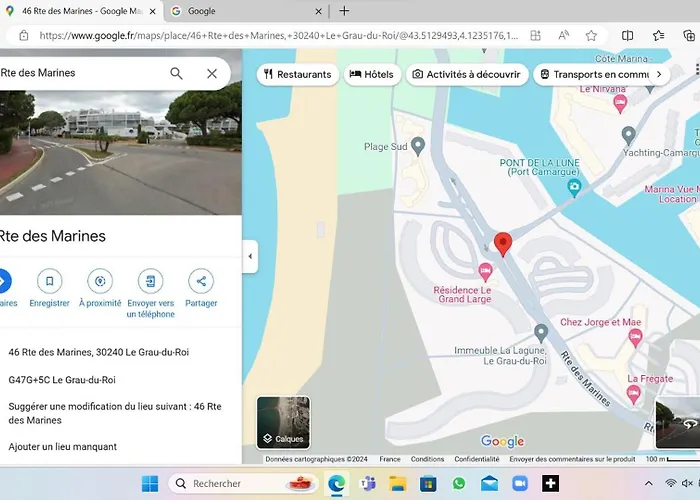Image resolution: width=700 pixels, height=500 pixels.
Task: Click the Enregistrer bookmark icon
Action: [49, 281]
